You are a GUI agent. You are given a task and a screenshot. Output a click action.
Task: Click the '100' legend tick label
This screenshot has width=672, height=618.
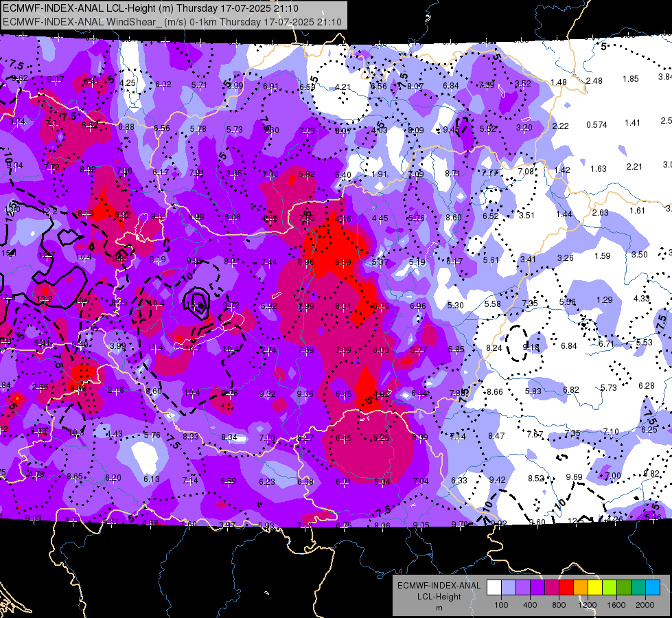tap(501, 605)
